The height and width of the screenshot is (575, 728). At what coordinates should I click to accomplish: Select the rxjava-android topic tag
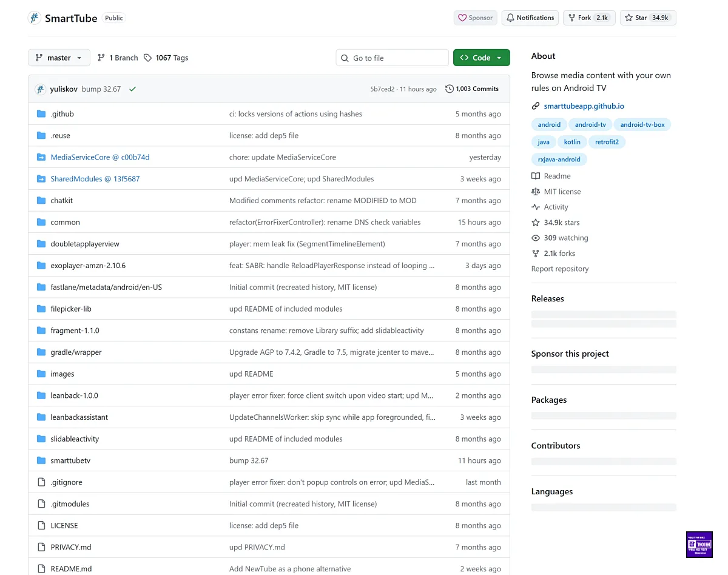559,160
